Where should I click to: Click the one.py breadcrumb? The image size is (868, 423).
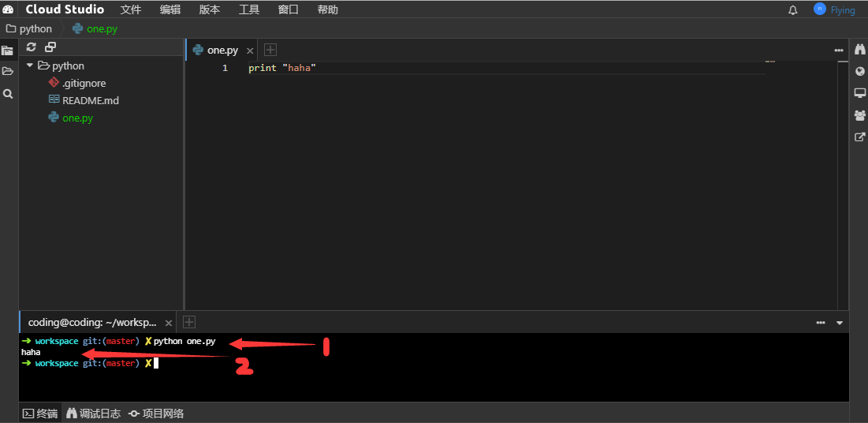point(95,29)
